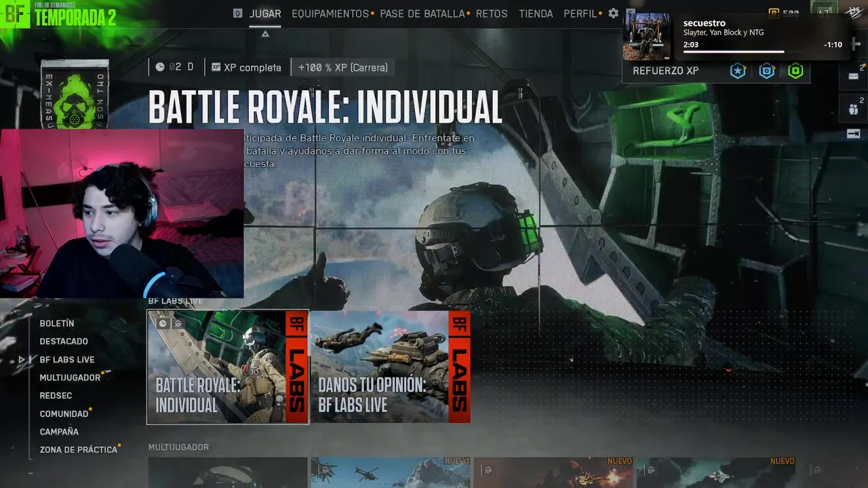Viewport: 868px width, 488px height.
Task: Click the keybind icon left of JUGAR
Action: click(237, 14)
